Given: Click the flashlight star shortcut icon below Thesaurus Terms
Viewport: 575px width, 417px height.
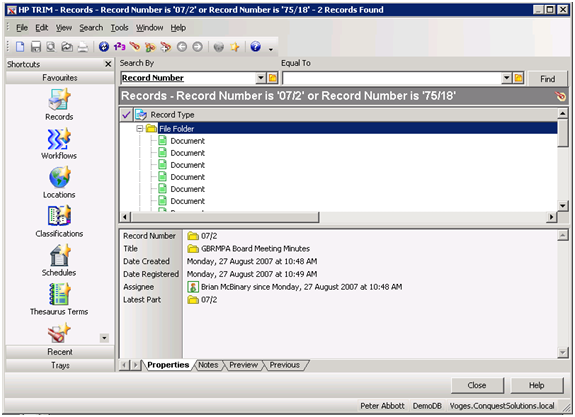Looking at the screenshot, I should 59,332.
